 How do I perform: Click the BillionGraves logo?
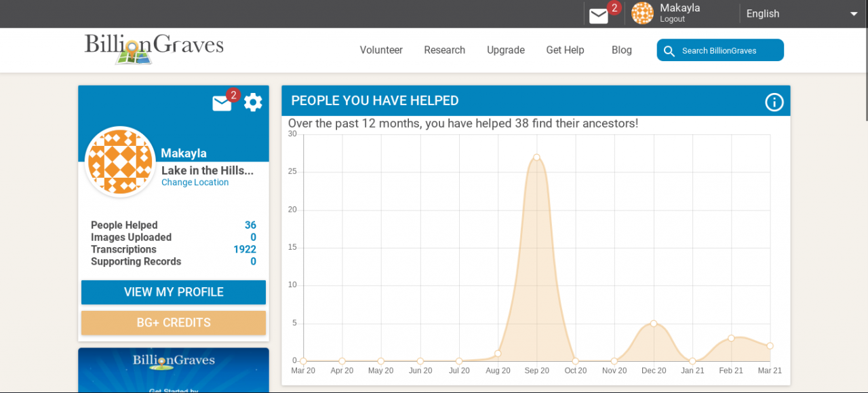pyautogui.click(x=154, y=49)
